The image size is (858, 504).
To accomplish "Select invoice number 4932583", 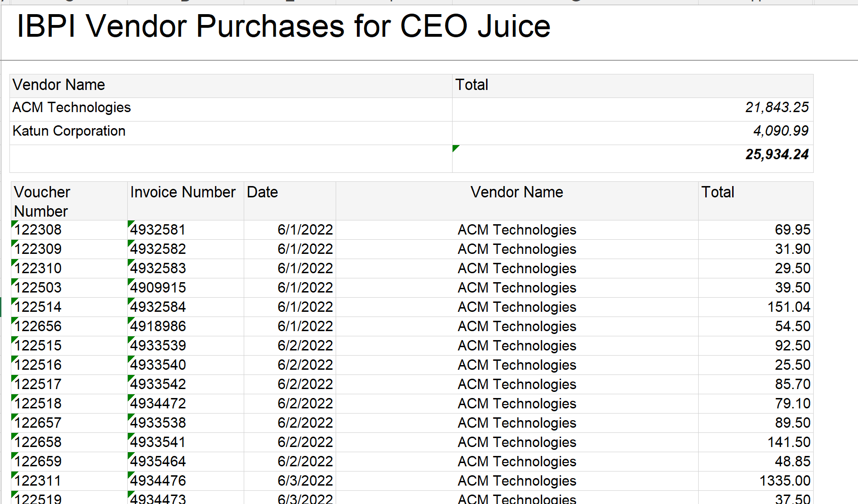I will [158, 268].
